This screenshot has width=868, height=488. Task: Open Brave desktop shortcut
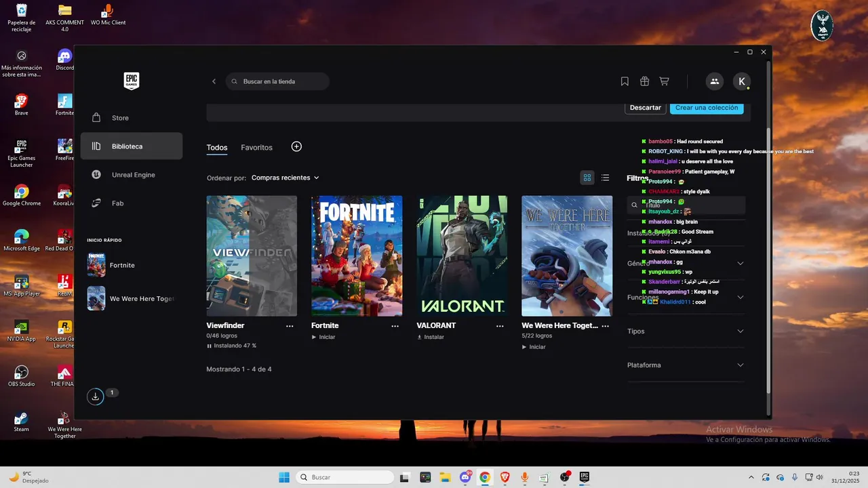click(x=21, y=105)
